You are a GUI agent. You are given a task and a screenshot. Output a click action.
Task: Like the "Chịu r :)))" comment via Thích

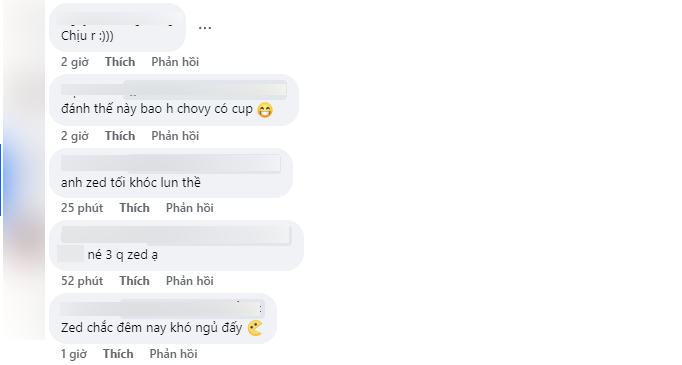pos(120,62)
